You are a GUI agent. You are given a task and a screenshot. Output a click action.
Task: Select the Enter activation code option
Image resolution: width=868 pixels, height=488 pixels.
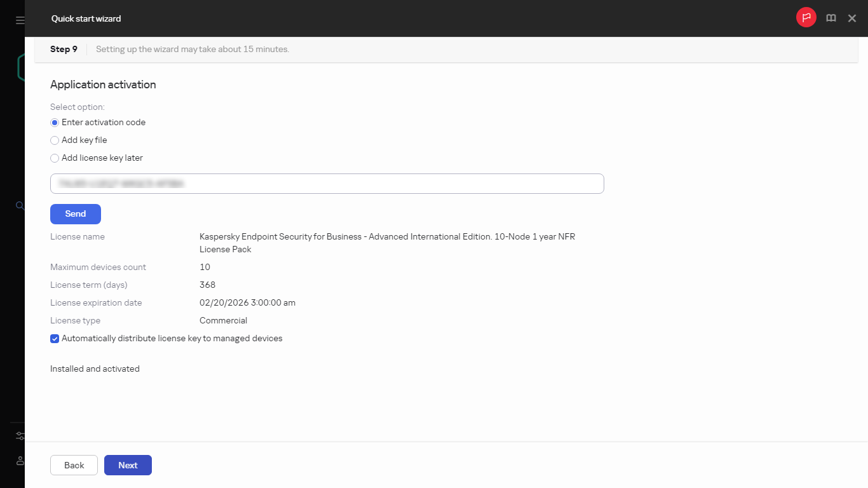point(54,122)
